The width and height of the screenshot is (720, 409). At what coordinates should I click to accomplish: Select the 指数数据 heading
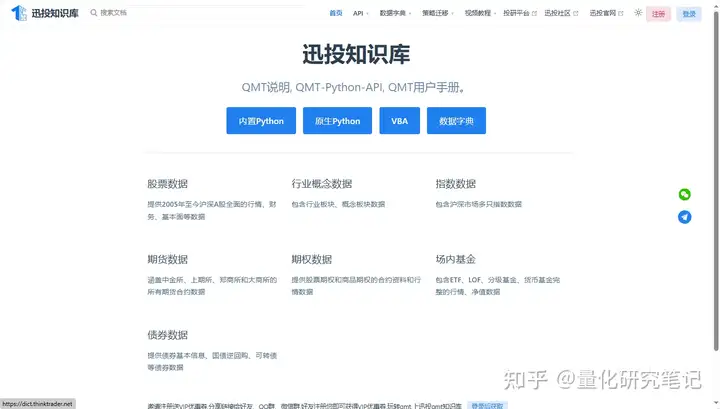(456, 184)
